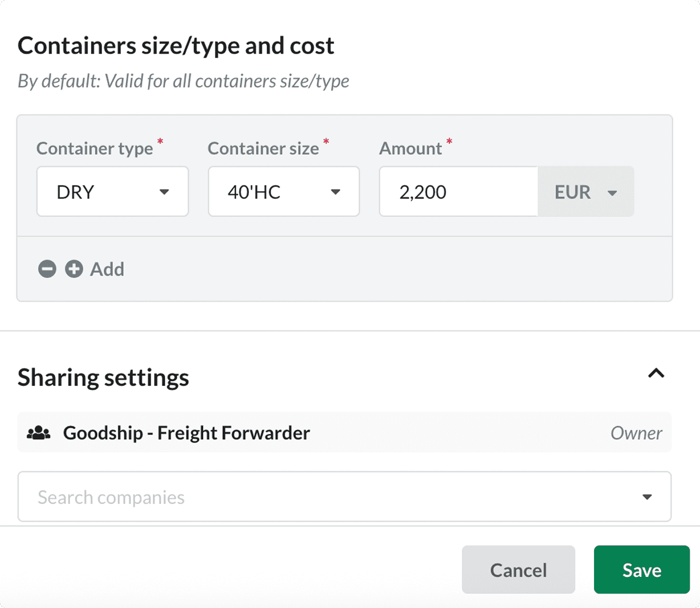Click the EUR currency caret icon
The image size is (700, 608).
612,193
